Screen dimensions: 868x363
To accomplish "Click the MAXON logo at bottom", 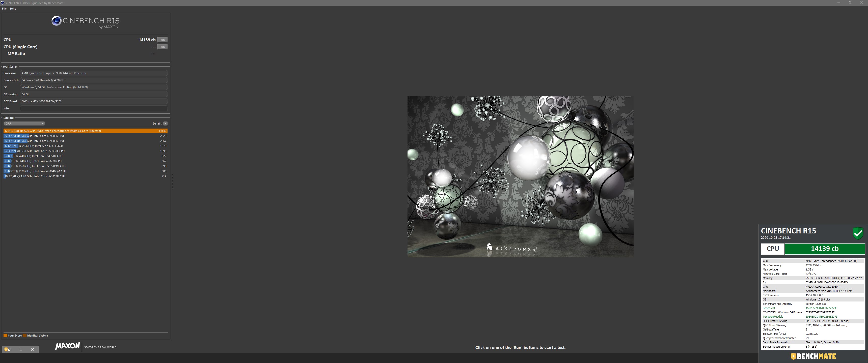I will click(67, 346).
